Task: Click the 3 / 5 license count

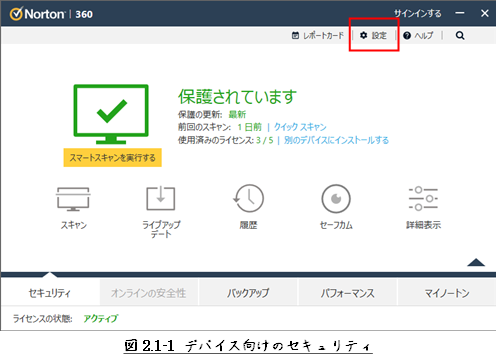Action: pos(264,140)
